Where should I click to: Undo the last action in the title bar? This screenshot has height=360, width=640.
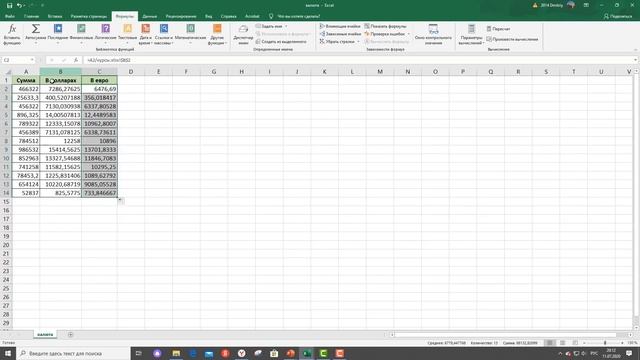tap(19, 5)
